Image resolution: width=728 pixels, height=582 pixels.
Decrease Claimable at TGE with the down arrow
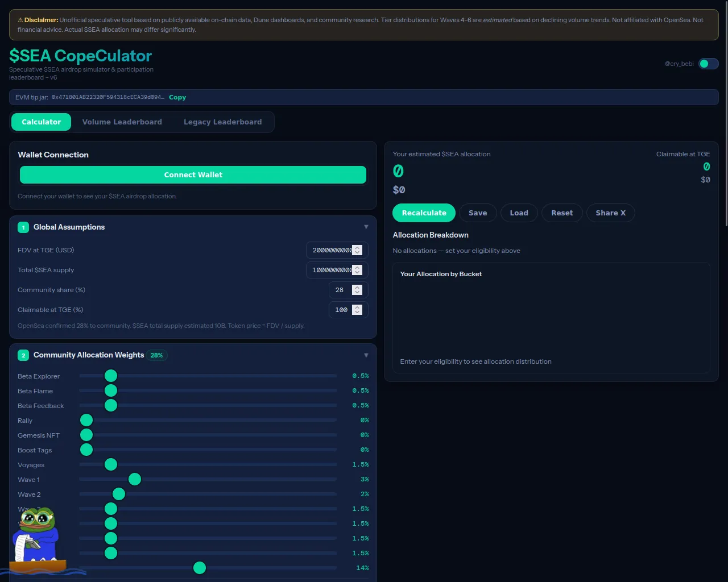357,312
